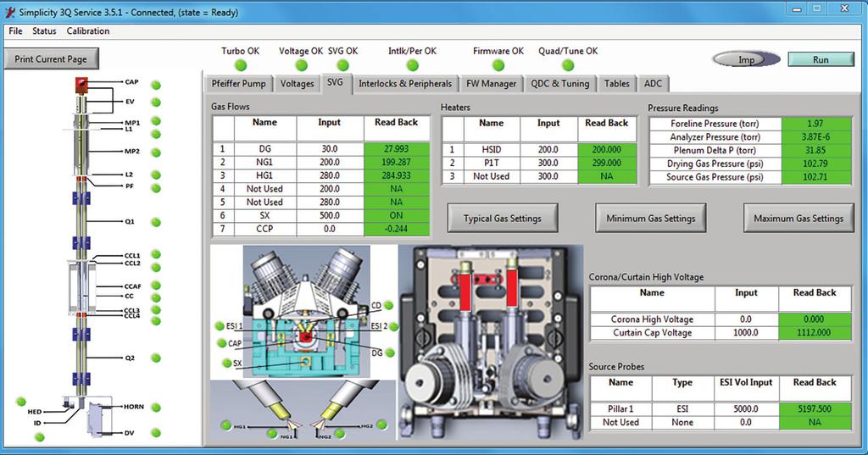Click the Analyzer Pressure reading 3.87E-6
This screenshot has height=455, width=868.
[x=815, y=136]
